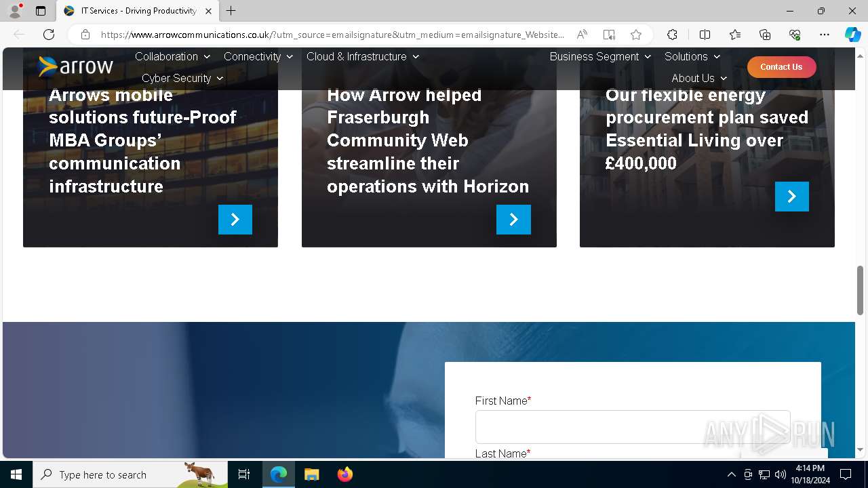868x488 pixels.
Task: Open Essential Living case study arrow
Action: [x=792, y=197]
